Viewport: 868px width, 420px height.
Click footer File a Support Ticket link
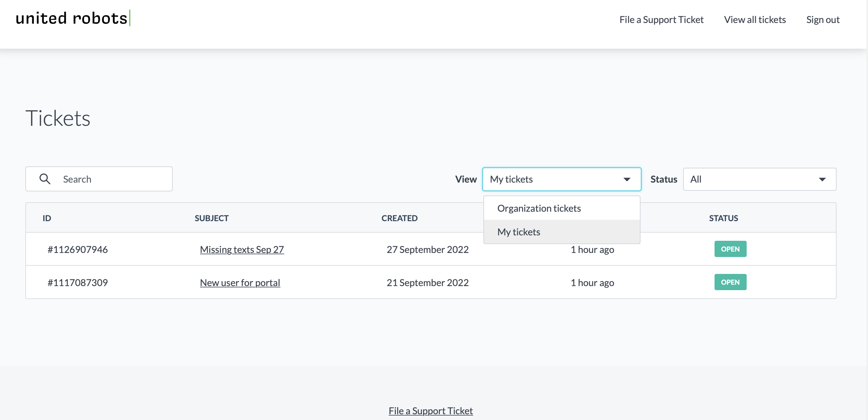pos(431,411)
